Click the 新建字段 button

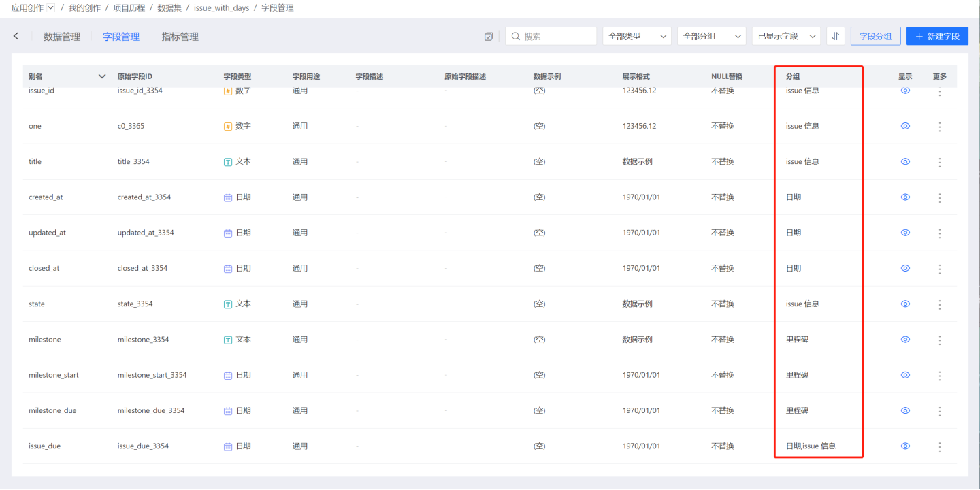tap(937, 36)
